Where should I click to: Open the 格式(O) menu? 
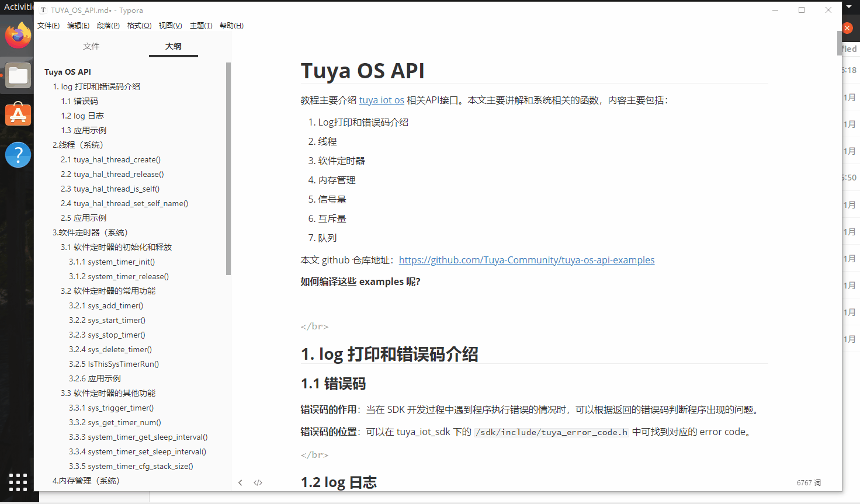pos(139,26)
